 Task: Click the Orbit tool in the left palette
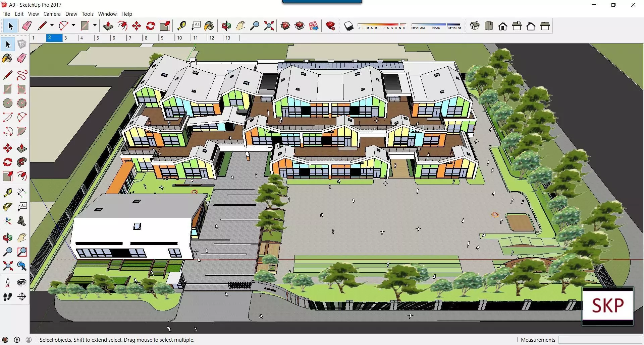pyautogui.click(x=8, y=237)
